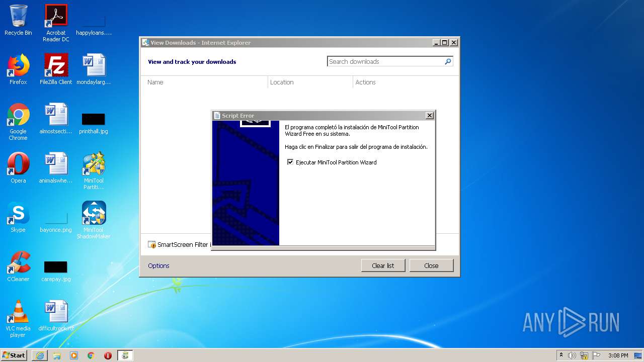Screen dimensions: 644x362
Task: Open the Start menu
Action: [x=14, y=355]
